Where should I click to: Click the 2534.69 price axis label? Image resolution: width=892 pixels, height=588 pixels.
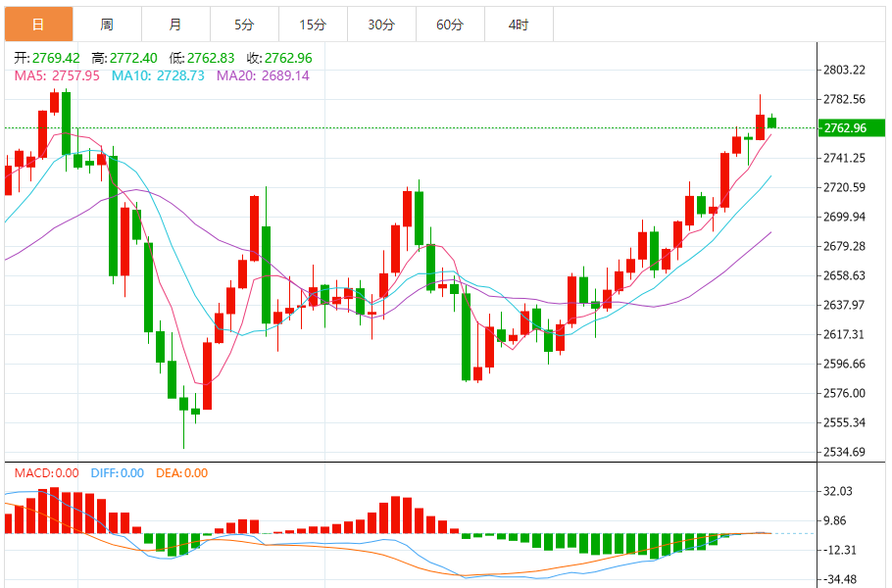click(844, 452)
